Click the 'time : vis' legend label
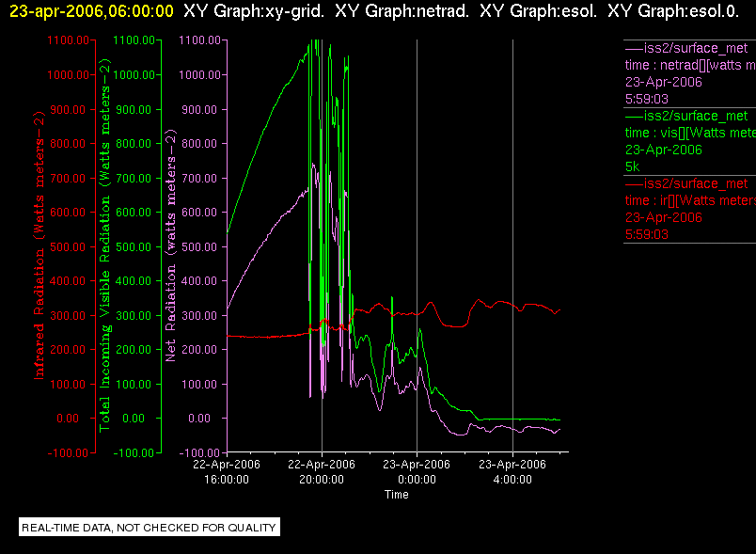Image resolution: width=756 pixels, height=554 pixels. point(690,133)
